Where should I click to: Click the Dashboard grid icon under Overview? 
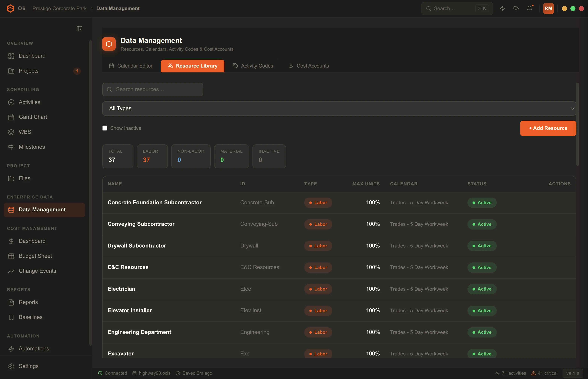11,56
